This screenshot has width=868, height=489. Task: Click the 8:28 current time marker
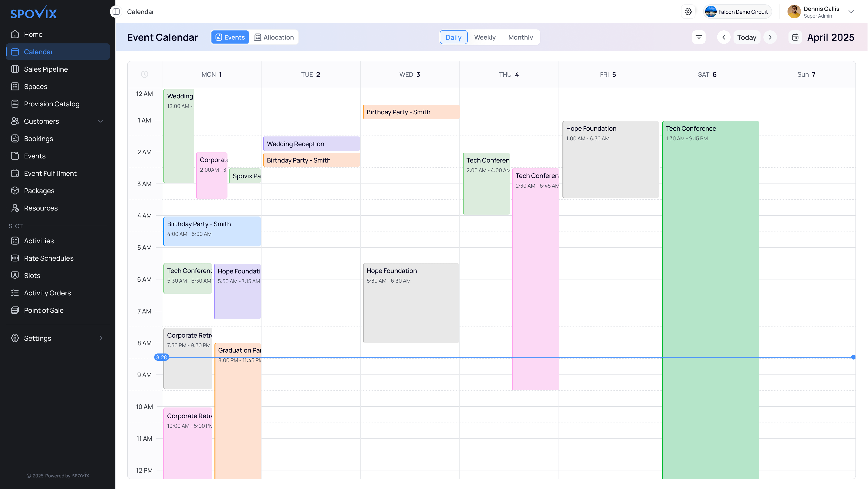161,357
